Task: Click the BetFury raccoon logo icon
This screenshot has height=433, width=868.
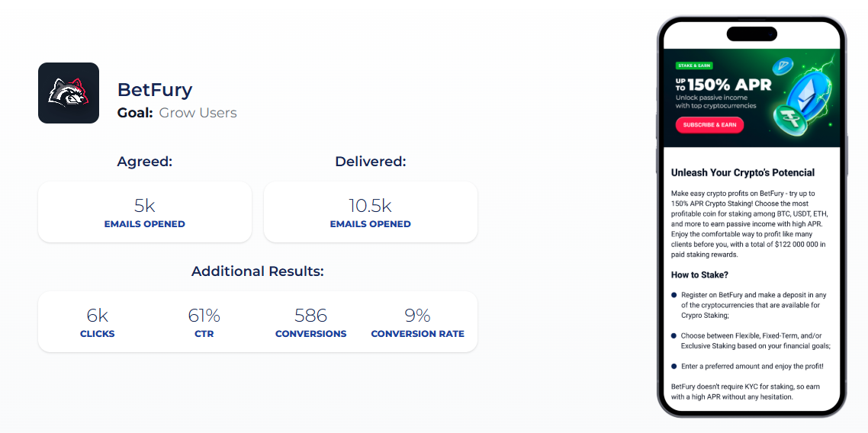Action: pyautogui.click(x=69, y=93)
